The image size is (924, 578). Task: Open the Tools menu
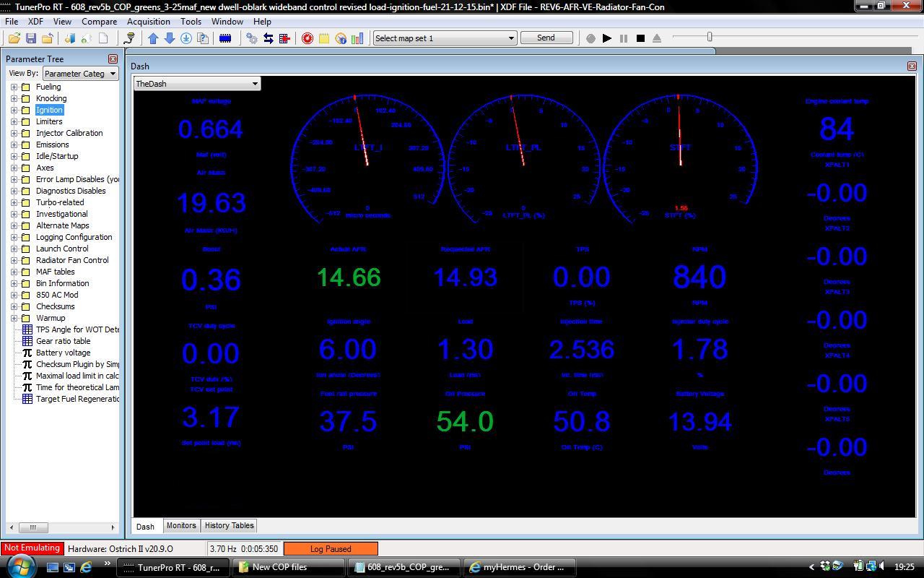(x=191, y=22)
